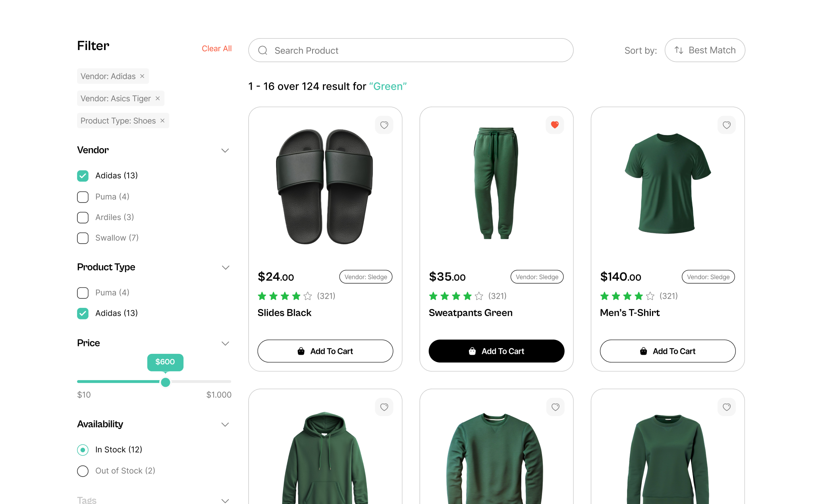
Task: Click the X icon to remove Vendor: Adidas filter
Action: (143, 76)
